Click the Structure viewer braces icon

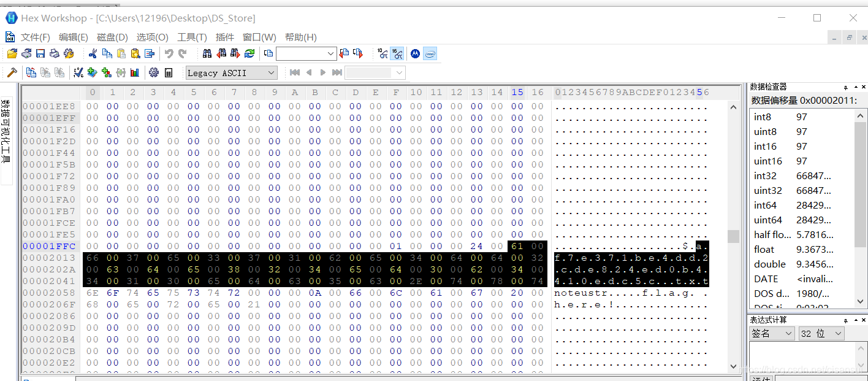(x=121, y=72)
